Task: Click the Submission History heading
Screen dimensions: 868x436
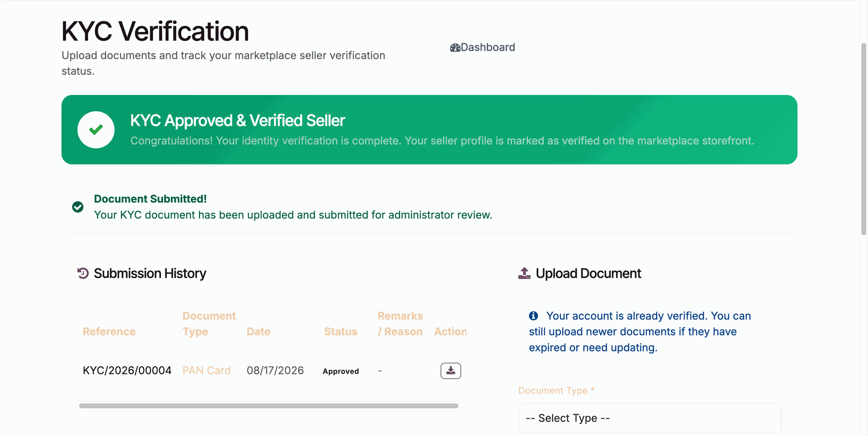Action: pyautogui.click(x=150, y=273)
